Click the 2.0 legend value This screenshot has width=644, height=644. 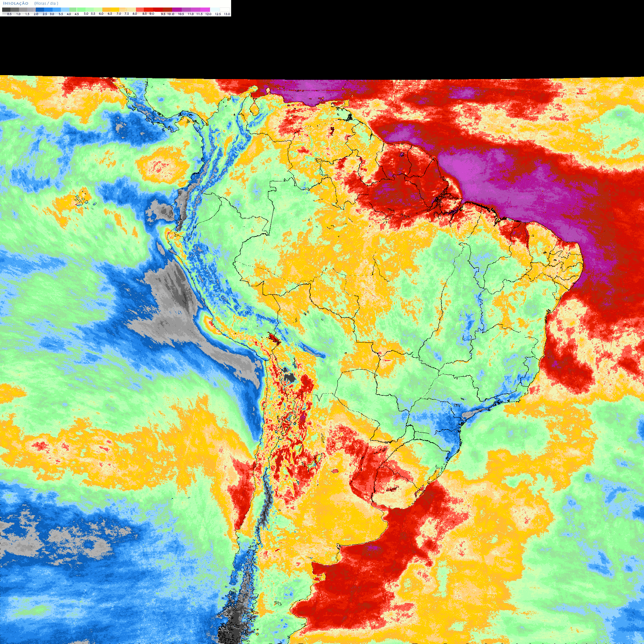[x=36, y=14]
